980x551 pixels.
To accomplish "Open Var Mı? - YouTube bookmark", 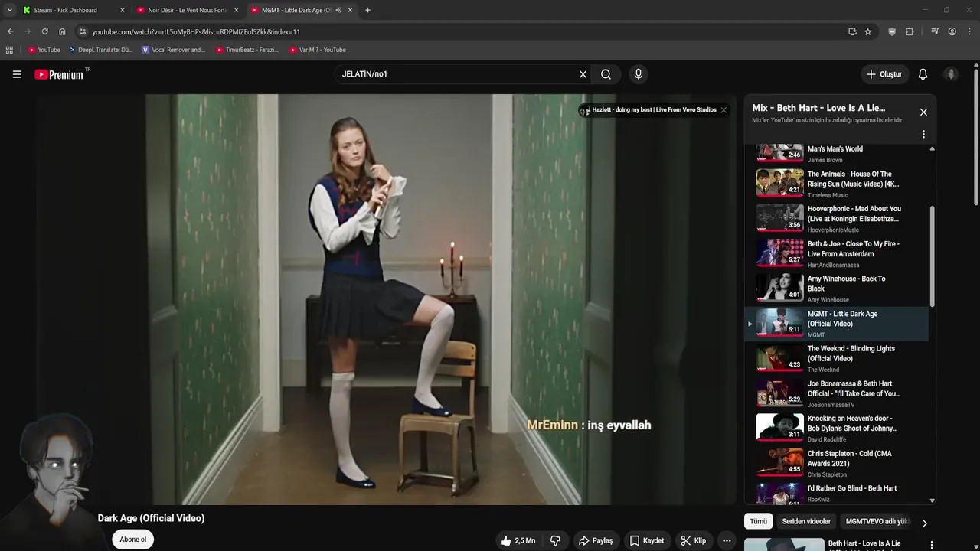I will (318, 50).
